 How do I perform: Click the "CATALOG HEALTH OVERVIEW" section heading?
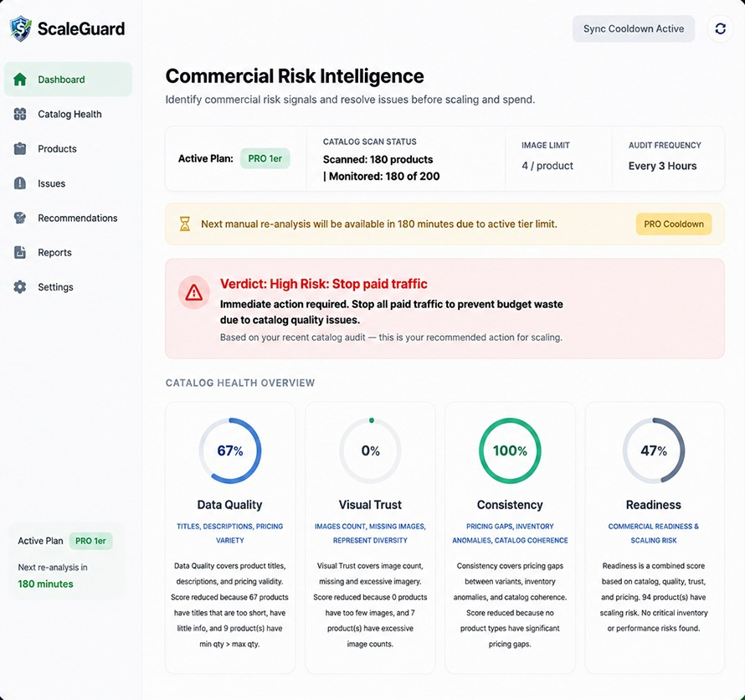click(240, 383)
